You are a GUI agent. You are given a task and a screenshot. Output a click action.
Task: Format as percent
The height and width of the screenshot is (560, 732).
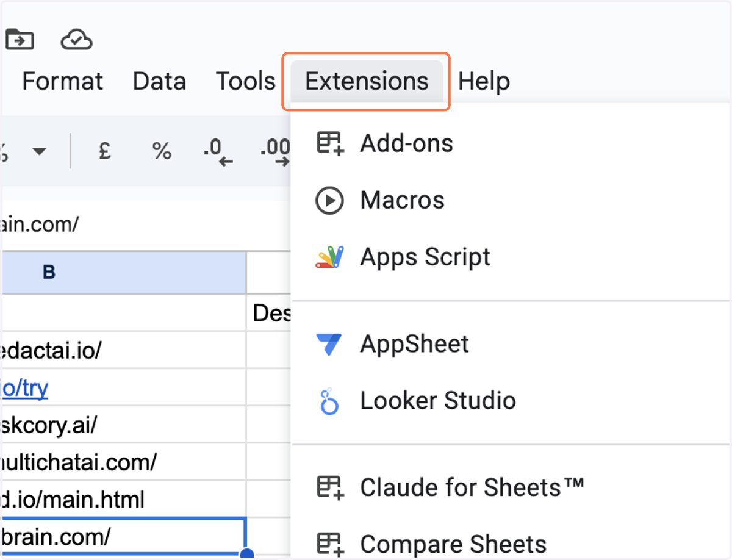[x=162, y=151]
